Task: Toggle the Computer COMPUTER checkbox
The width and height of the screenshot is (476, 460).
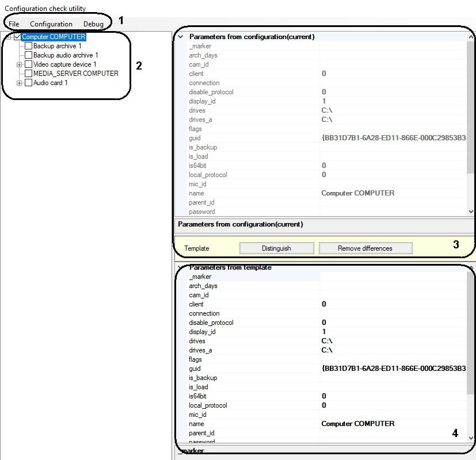Action: (17, 37)
